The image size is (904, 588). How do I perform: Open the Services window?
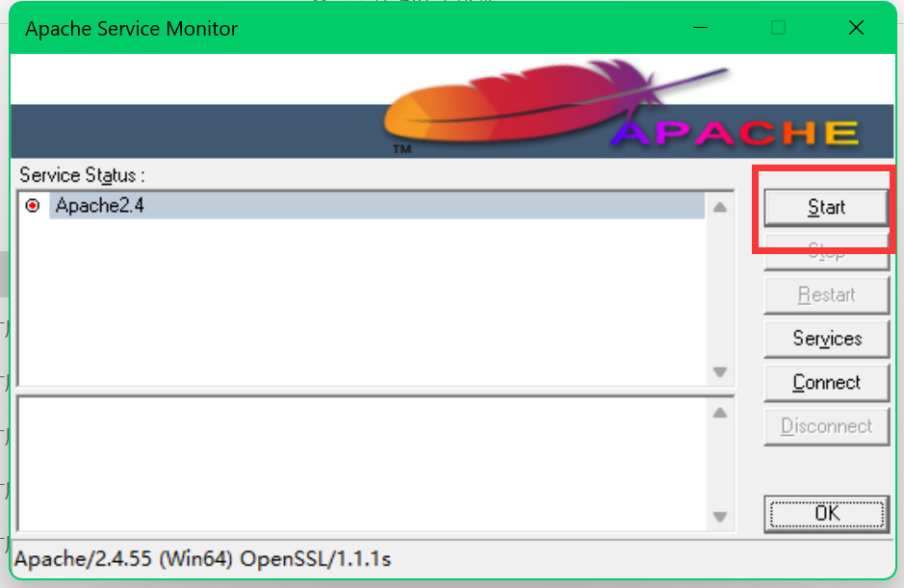[826, 339]
